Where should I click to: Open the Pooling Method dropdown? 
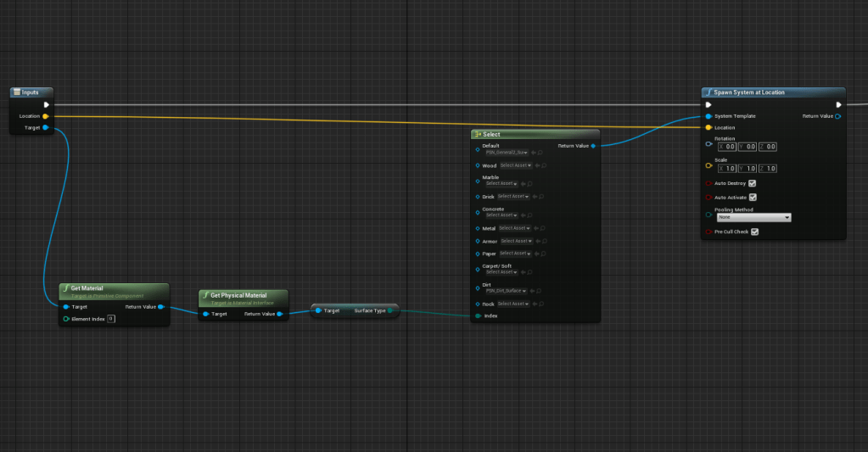(x=753, y=218)
